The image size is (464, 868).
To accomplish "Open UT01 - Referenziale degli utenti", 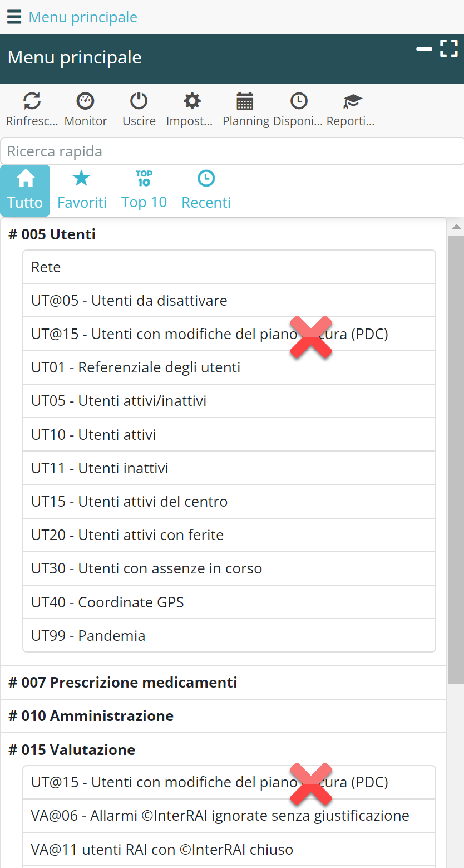I will click(x=136, y=367).
